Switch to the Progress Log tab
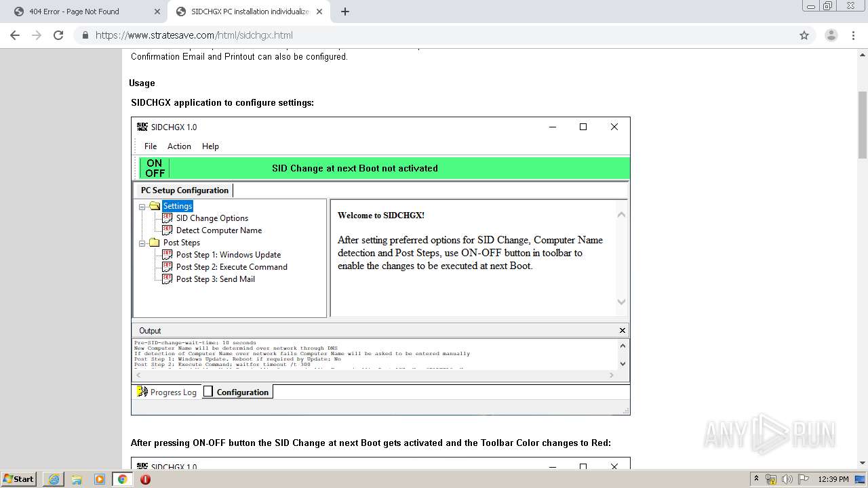868x488 pixels. [x=167, y=392]
